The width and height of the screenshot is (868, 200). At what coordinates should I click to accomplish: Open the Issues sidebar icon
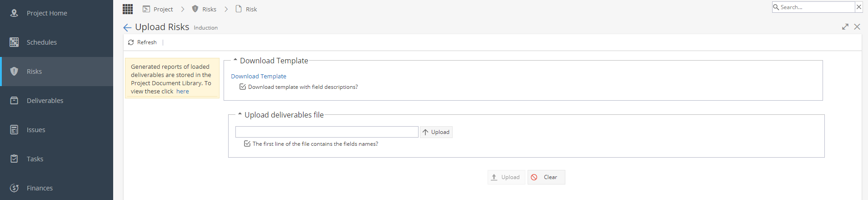click(14, 130)
